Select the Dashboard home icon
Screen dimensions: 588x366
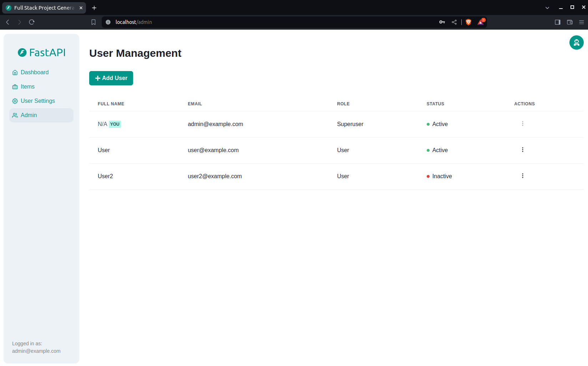(15, 72)
